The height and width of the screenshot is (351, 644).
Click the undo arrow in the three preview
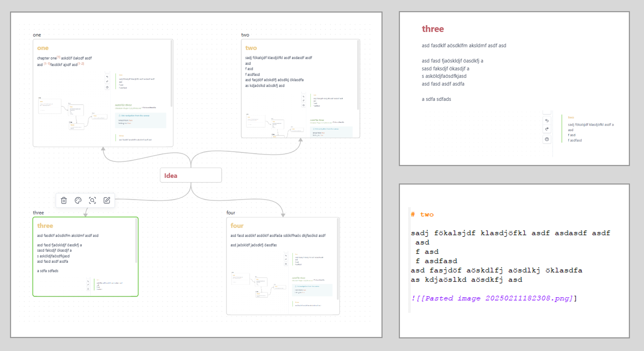547,121
